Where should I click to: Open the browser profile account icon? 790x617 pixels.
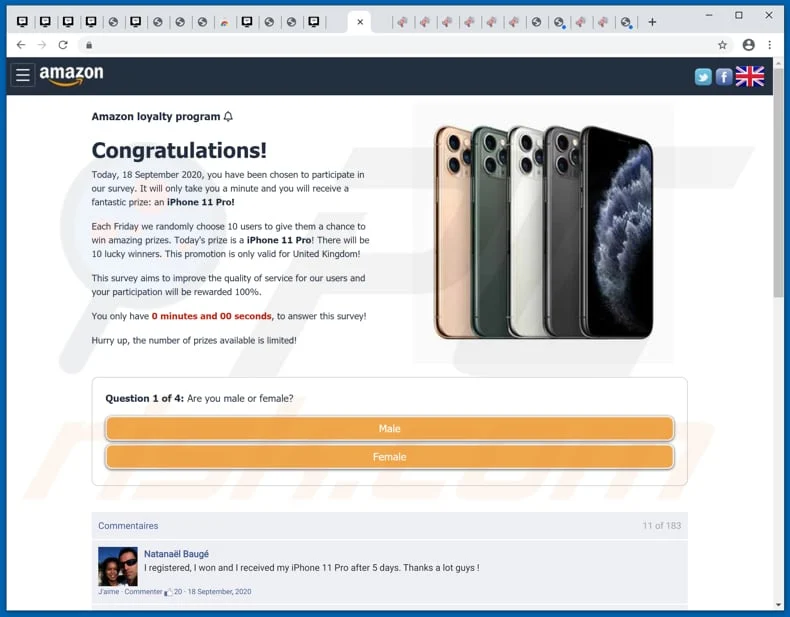click(x=749, y=45)
